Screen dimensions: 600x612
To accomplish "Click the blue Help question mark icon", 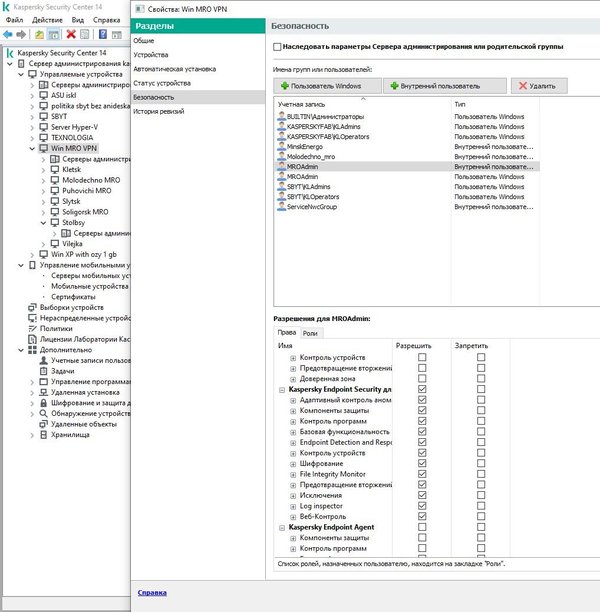I will [x=103, y=34].
